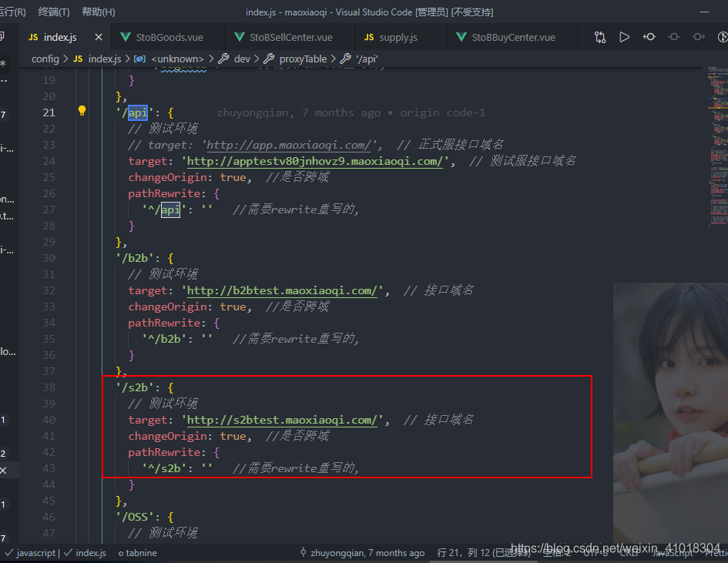Click the javascript linter status item

coord(30,553)
